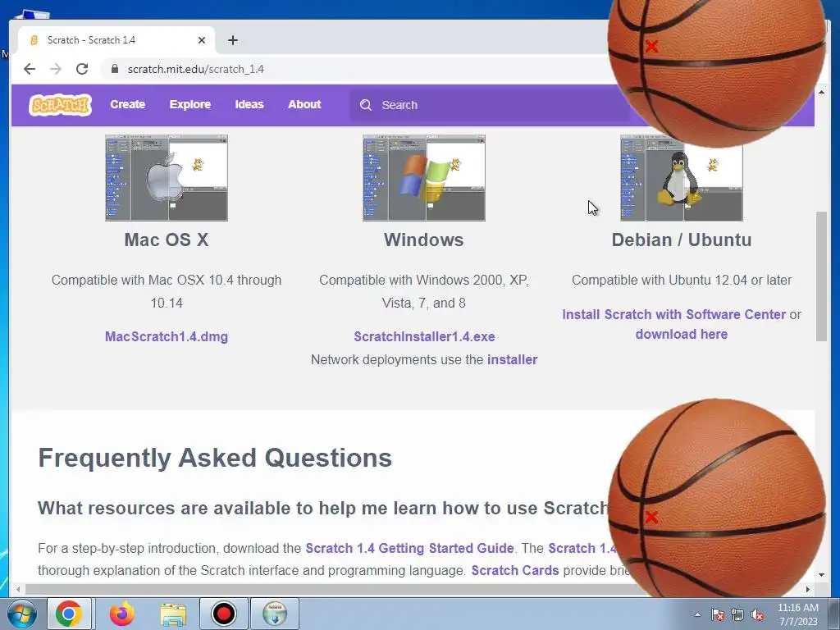Click the scrollbar down arrow
840x630 pixels.
point(821,575)
